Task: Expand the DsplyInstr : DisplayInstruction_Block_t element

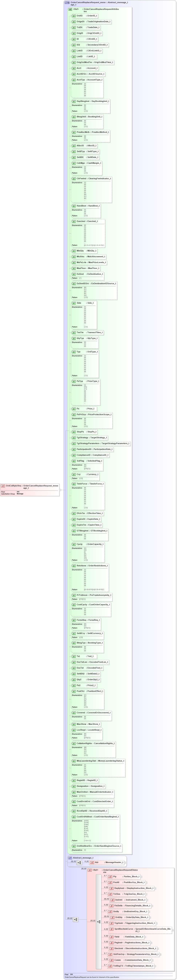Action: [155, 888]
